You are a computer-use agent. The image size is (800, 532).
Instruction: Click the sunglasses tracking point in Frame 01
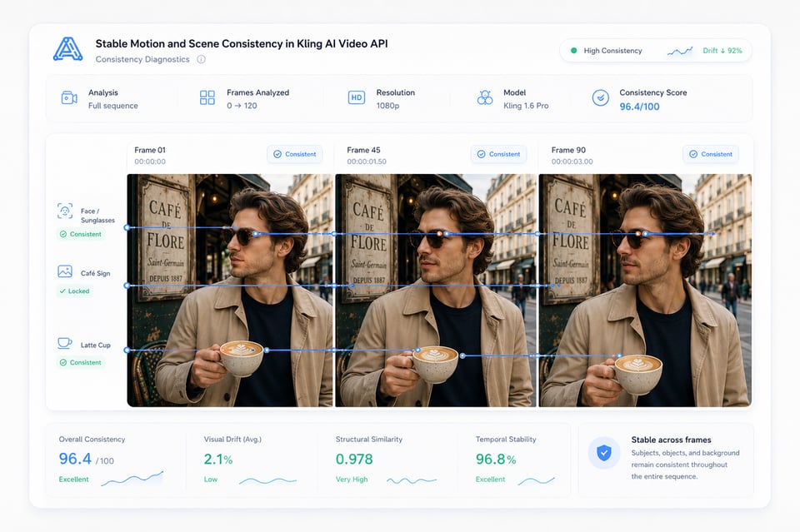click(256, 234)
